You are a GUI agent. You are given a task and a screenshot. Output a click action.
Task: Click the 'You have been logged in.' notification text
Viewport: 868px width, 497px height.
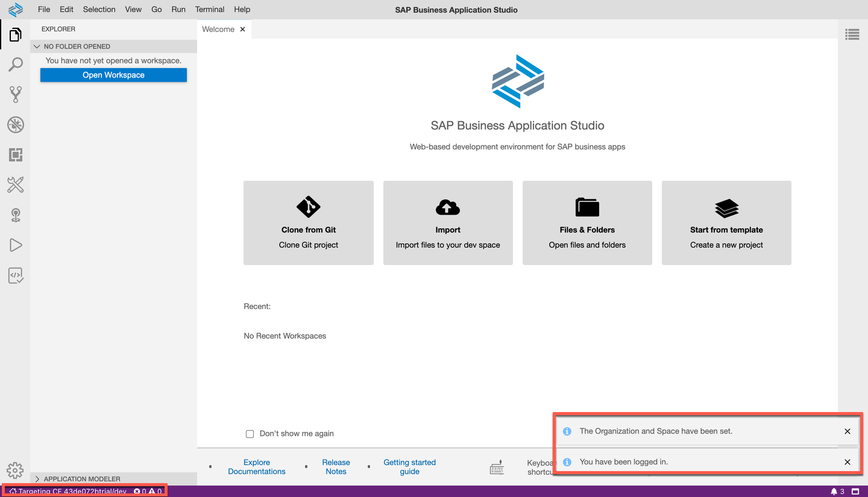624,462
